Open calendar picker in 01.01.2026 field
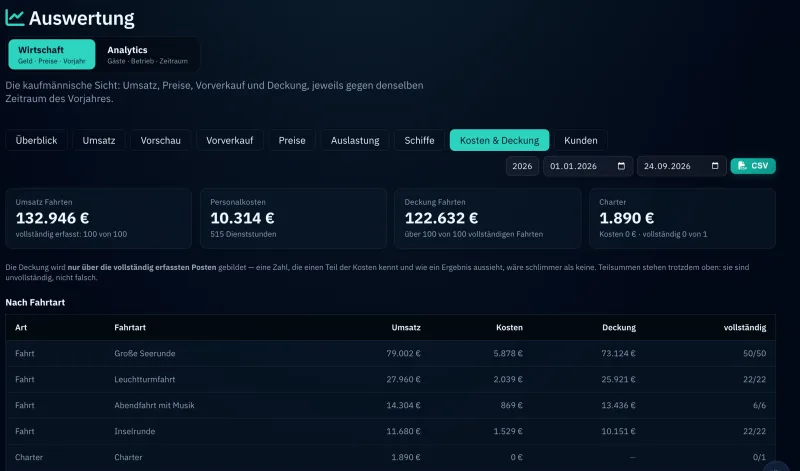Viewport: 800px width, 471px height. pos(621,166)
